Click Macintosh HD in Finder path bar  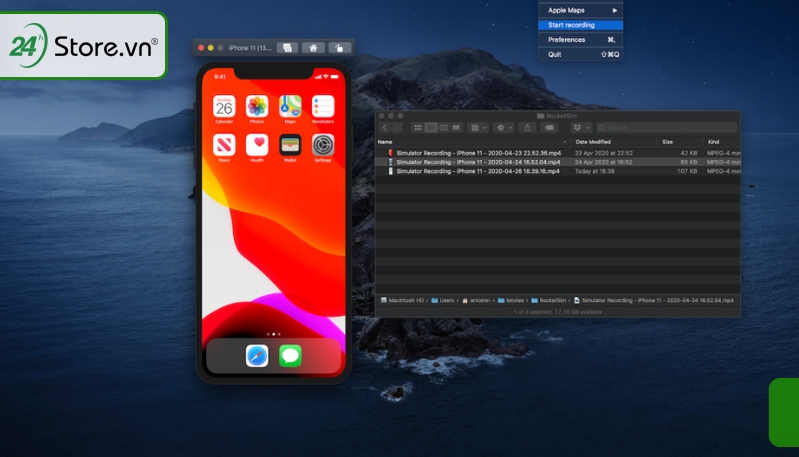(x=402, y=301)
